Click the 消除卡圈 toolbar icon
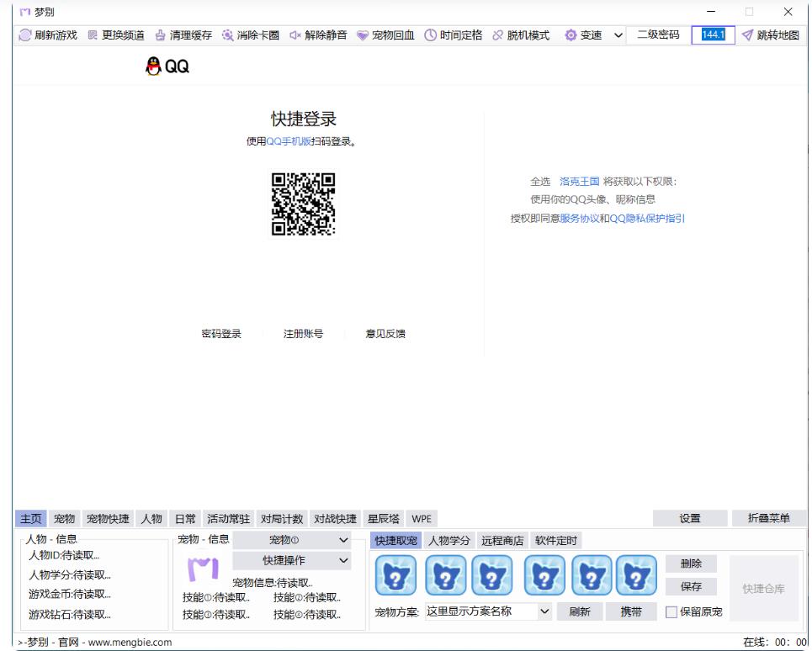Viewport: 812px width, 651px height. pos(227,35)
